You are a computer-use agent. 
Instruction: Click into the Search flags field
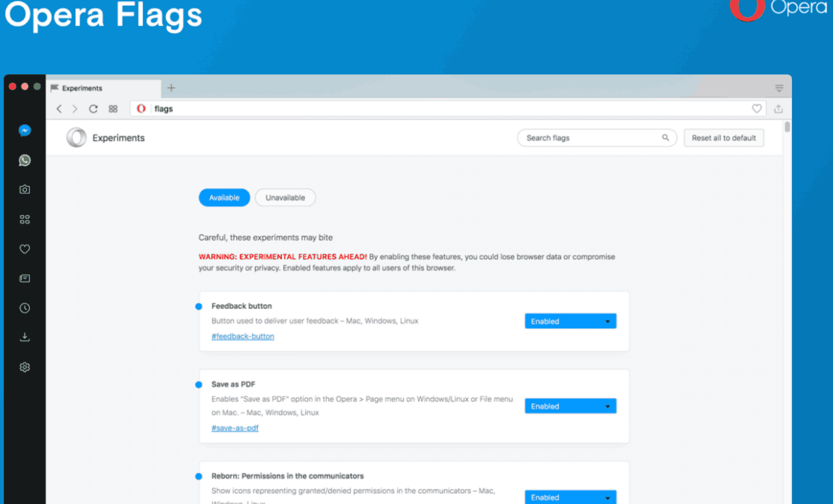tap(597, 138)
